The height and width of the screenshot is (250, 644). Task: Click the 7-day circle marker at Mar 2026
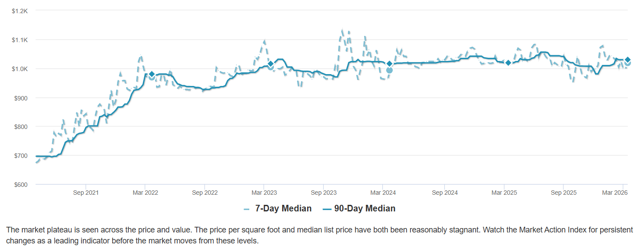pos(627,64)
